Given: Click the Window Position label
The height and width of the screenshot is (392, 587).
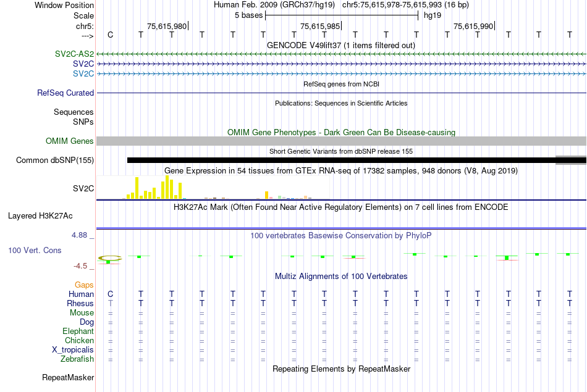Looking at the screenshot, I should (x=64, y=5).
